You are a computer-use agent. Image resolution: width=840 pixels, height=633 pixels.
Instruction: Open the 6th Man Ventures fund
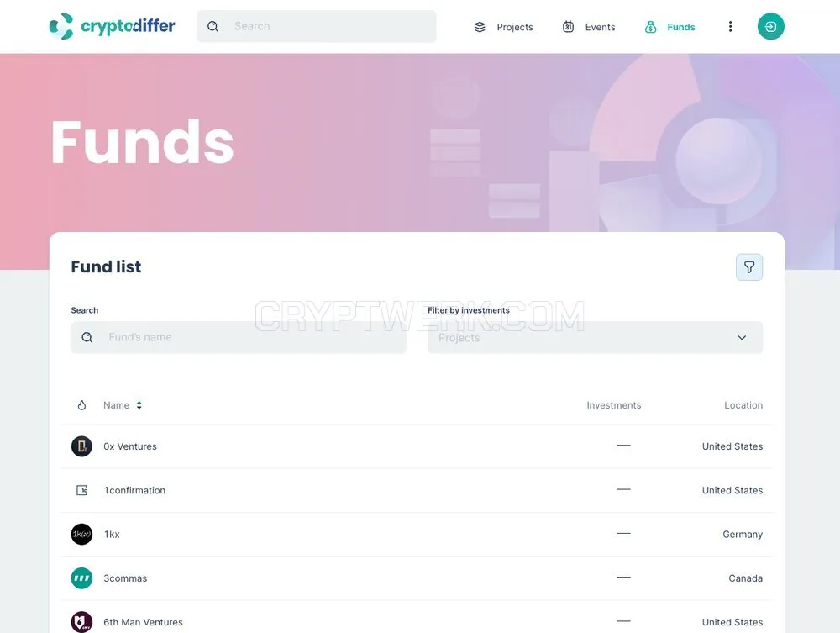pos(417,617)
